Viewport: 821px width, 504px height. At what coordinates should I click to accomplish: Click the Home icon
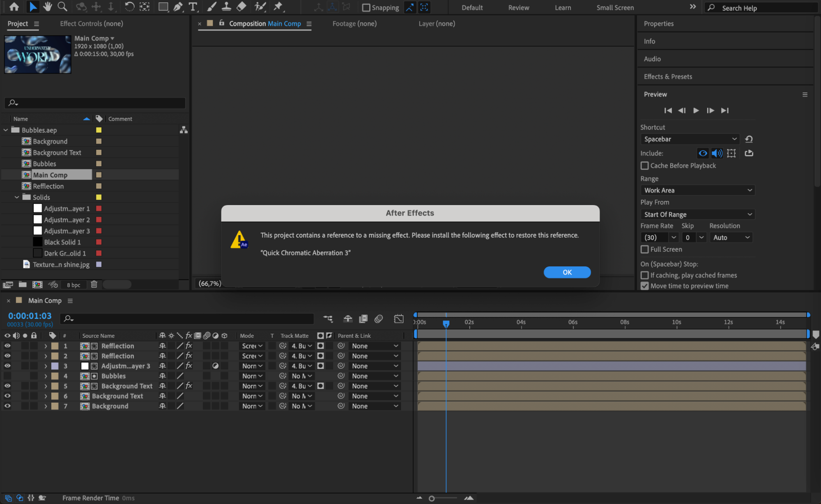14,7
